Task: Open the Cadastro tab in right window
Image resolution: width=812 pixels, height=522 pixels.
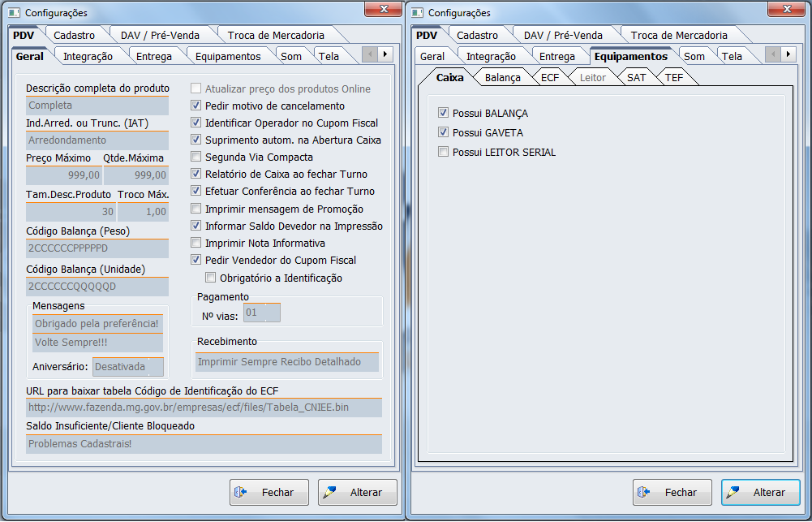Action: pos(477,36)
